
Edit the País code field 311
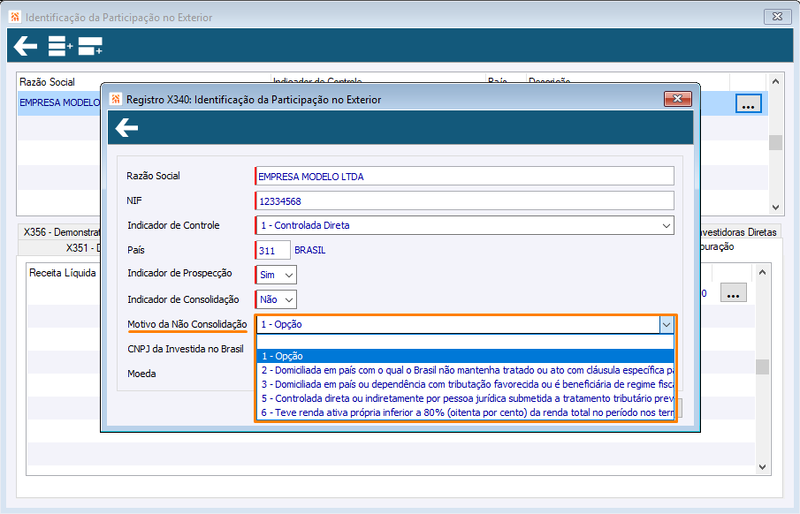pyautogui.click(x=272, y=250)
